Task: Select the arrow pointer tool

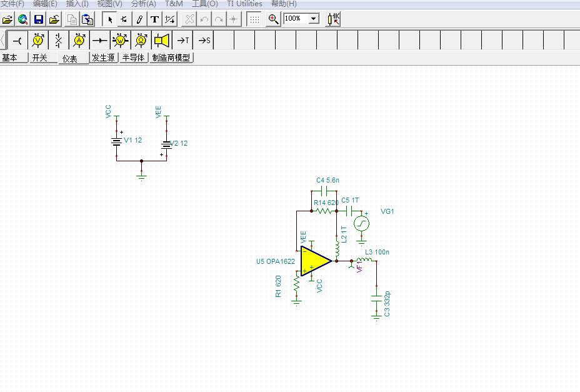Action: (110, 19)
